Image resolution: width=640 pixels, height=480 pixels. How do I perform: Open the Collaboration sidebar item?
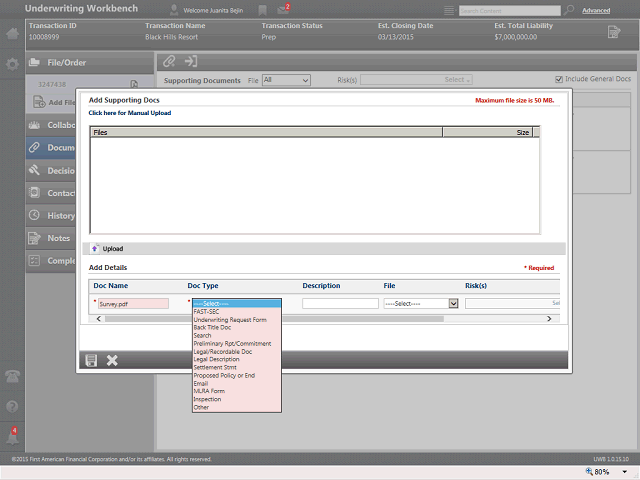[x=51, y=125]
